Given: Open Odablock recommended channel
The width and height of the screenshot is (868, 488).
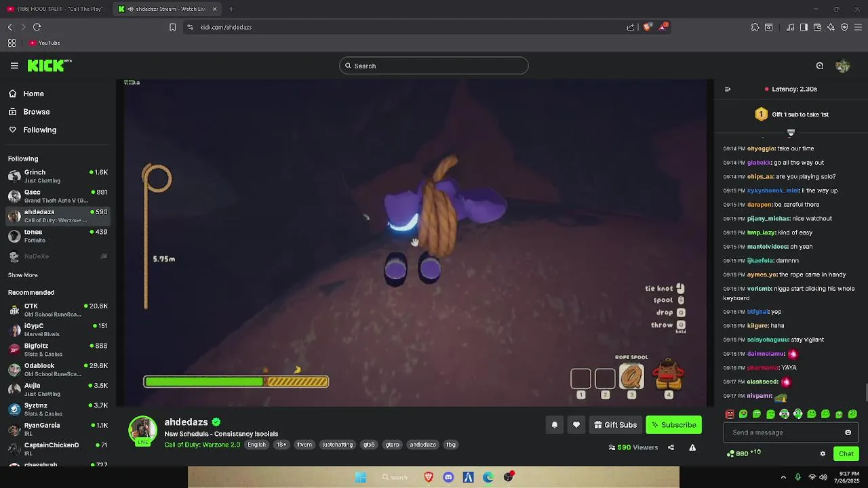Looking at the screenshot, I should tap(58, 369).
